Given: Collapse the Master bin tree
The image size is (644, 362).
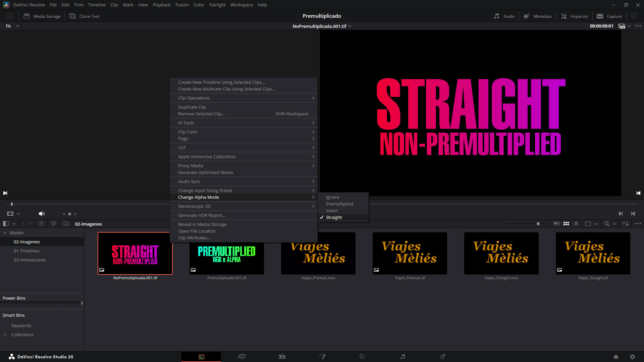Looking at the screenshot, I should pyautogui.click(x=5, y=233).
